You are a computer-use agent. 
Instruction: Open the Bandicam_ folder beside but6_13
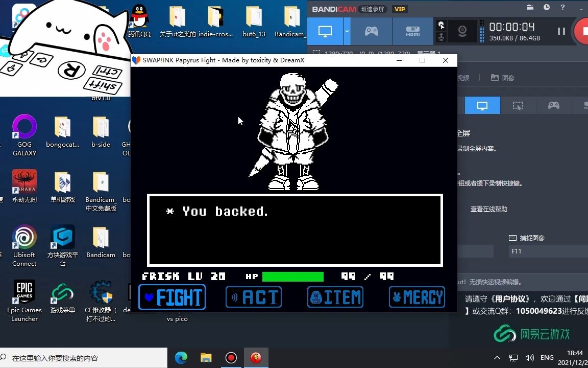pos(290,20)
